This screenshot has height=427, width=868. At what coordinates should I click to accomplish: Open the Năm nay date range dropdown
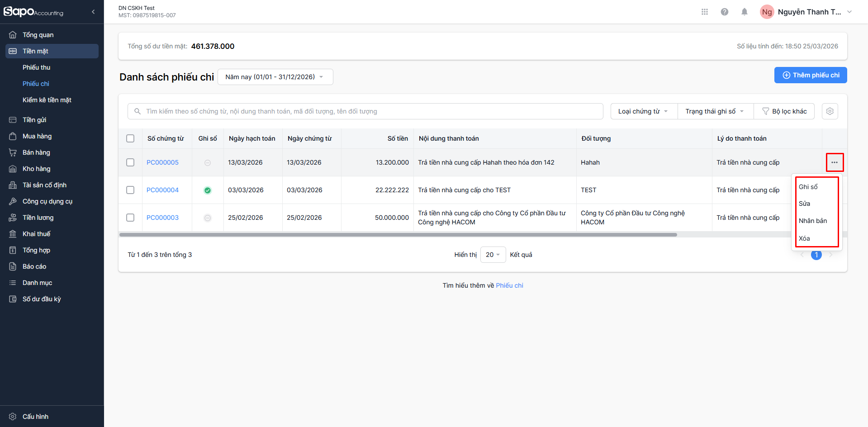pos(275,77)
